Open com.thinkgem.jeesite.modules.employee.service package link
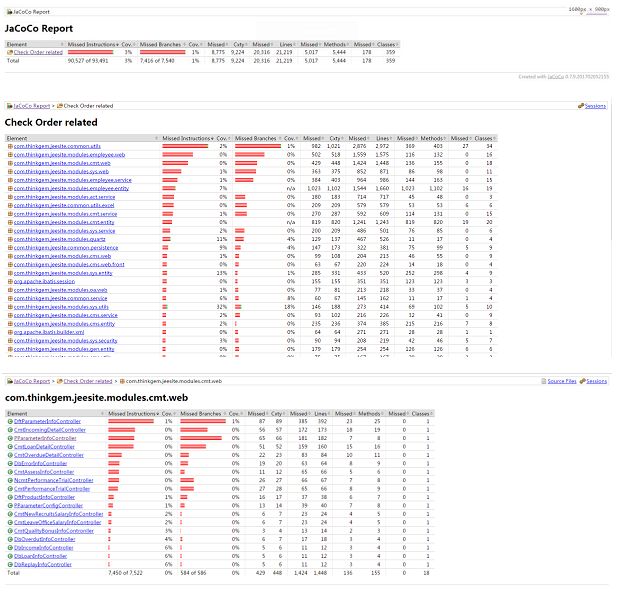 pos(73,180)
